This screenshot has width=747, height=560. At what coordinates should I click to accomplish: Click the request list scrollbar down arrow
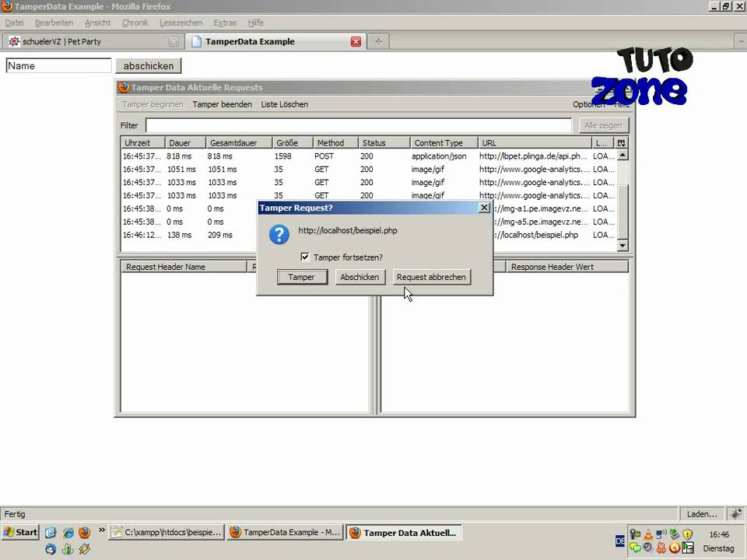622,245
